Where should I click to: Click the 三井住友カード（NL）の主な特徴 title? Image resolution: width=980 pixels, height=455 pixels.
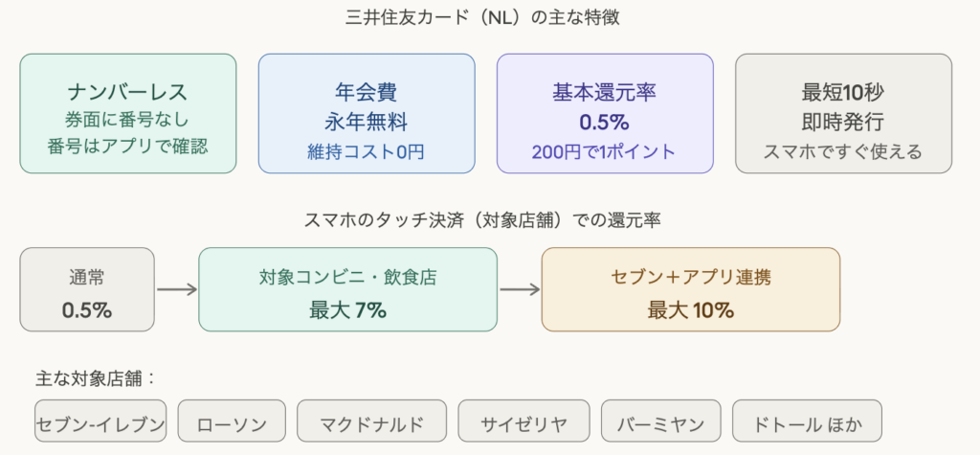point(489,17)
